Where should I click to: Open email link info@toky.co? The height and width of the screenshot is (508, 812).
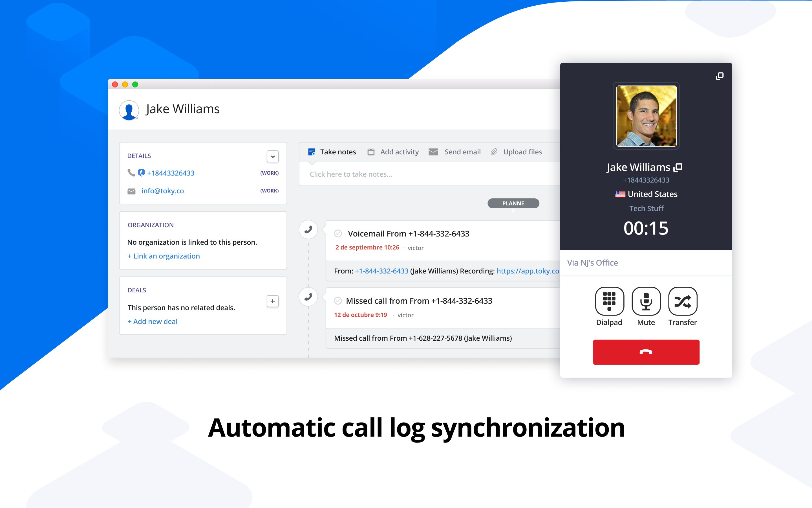pyautogui.click(x=163, y=191)
